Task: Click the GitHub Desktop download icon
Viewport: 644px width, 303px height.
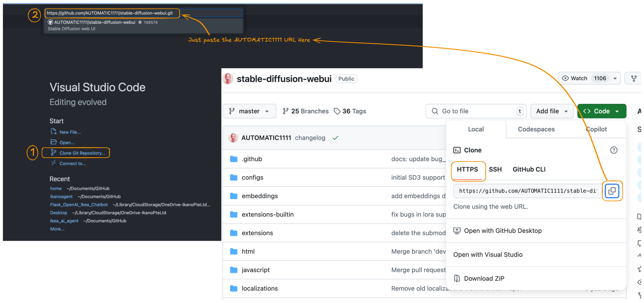Action: 457,231
